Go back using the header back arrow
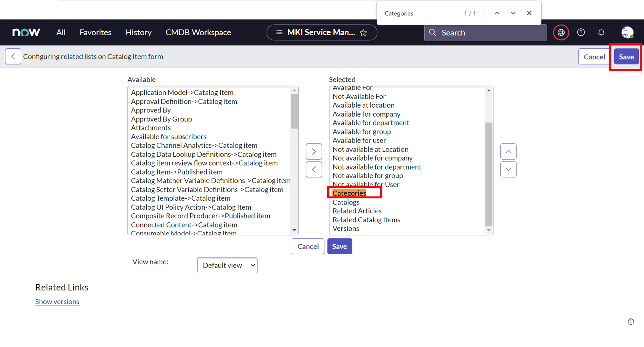 (13, 57)
